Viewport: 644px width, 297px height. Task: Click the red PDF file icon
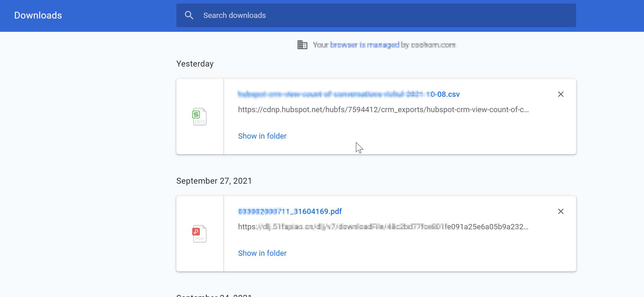click(200, 234)
